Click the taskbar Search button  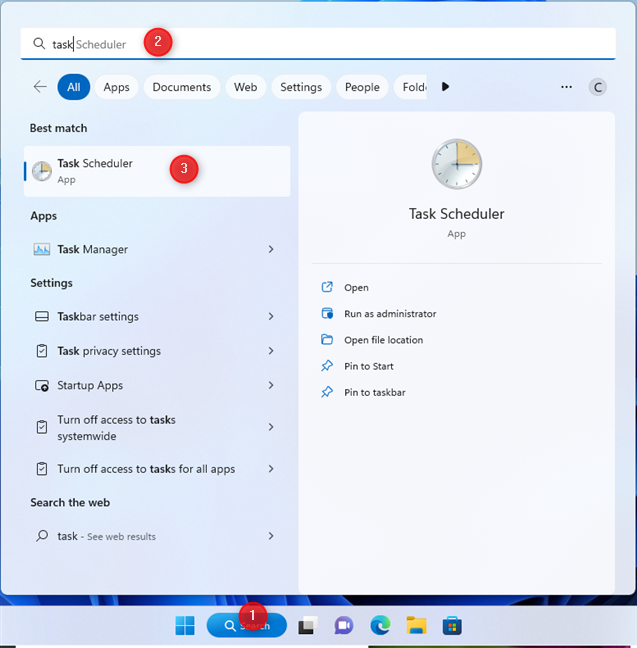point(247,625)
